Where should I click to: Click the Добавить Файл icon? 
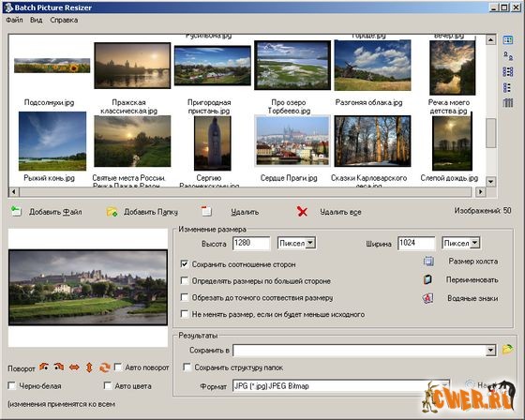coord(16,211)
